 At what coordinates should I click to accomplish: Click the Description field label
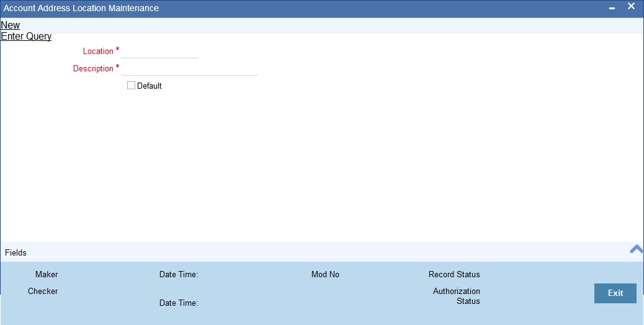[93, 68]
